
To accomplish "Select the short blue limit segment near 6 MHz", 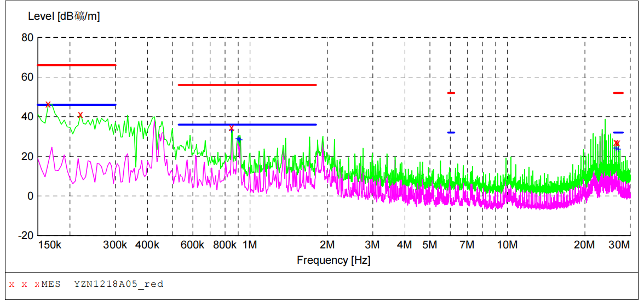I will tap(451, 132).
